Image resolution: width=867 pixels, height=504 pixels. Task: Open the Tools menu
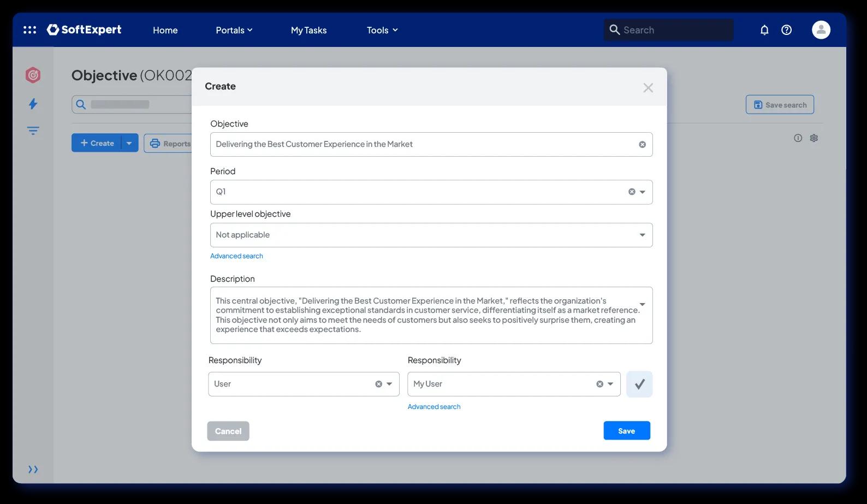(x=382, y=30)
